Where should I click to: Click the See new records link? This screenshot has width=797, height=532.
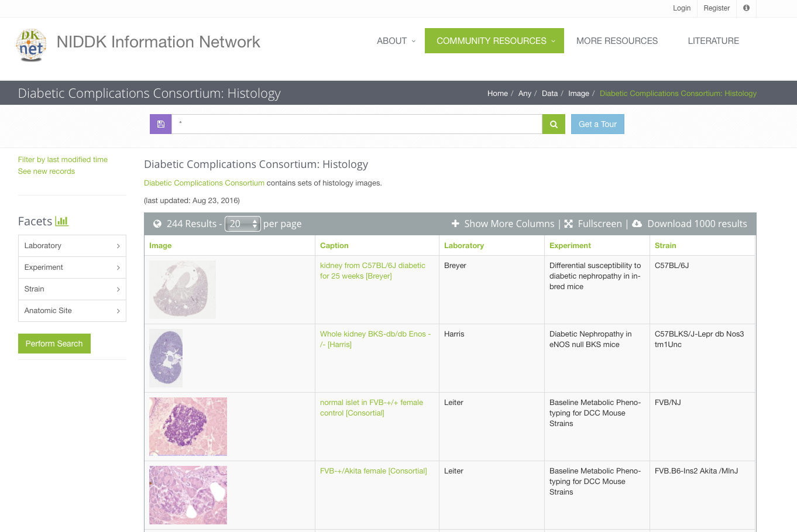(46, 171)
